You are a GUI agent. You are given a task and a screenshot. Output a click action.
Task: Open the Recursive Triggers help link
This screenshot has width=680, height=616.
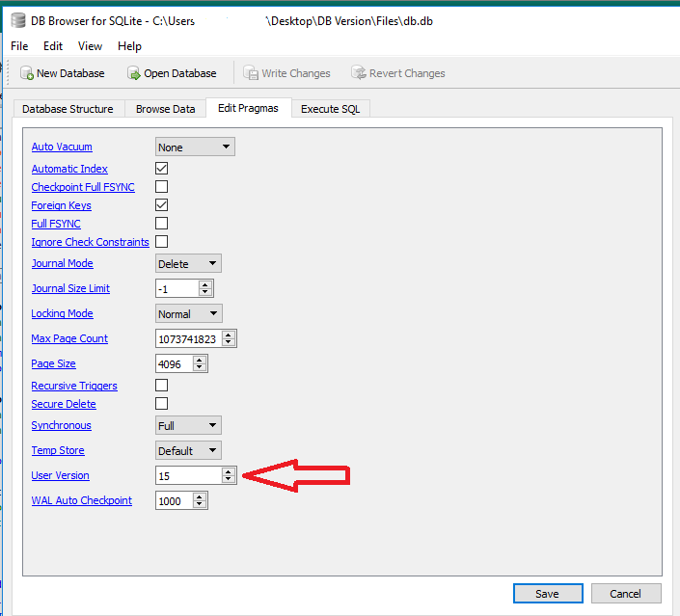(74, 386)
